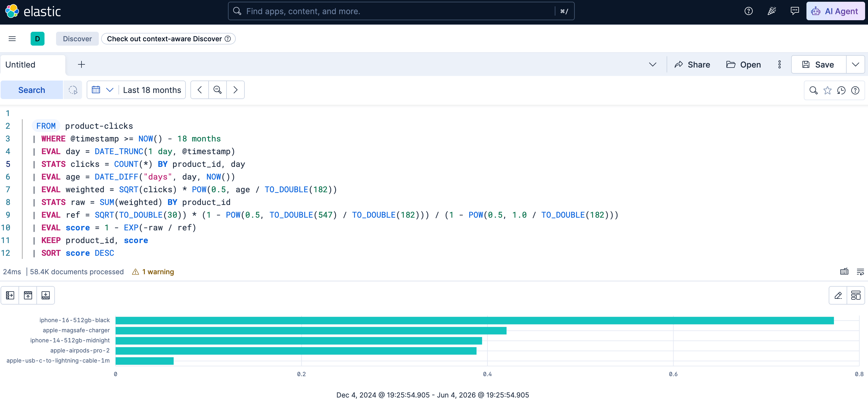Open the three-dot more actions menu
Screen dimensions: 868x403
tap(779, 65)
